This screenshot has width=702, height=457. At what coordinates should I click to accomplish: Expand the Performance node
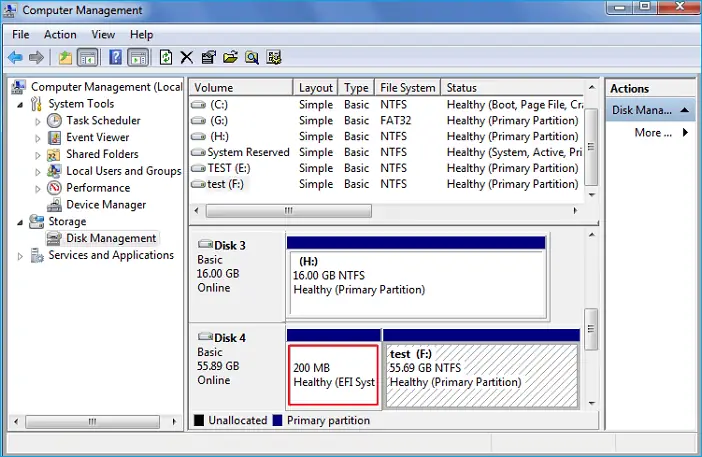pyautogui.click(x=38, y=188)
